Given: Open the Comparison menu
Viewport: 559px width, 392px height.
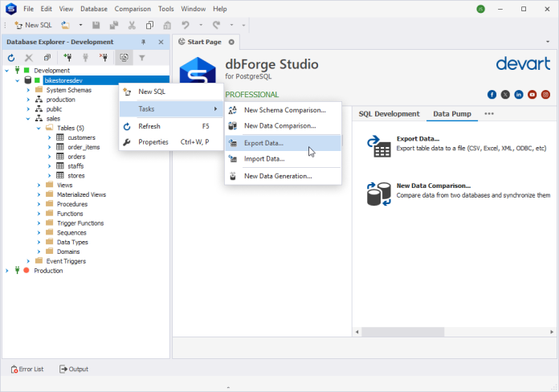Looking at the screenshot, I should coord(133,9).
